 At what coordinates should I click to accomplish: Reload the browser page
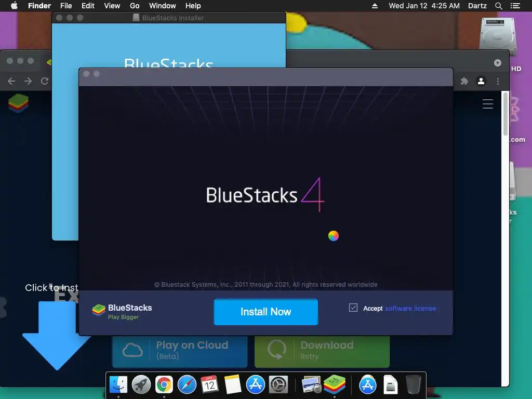pos(45,81)
